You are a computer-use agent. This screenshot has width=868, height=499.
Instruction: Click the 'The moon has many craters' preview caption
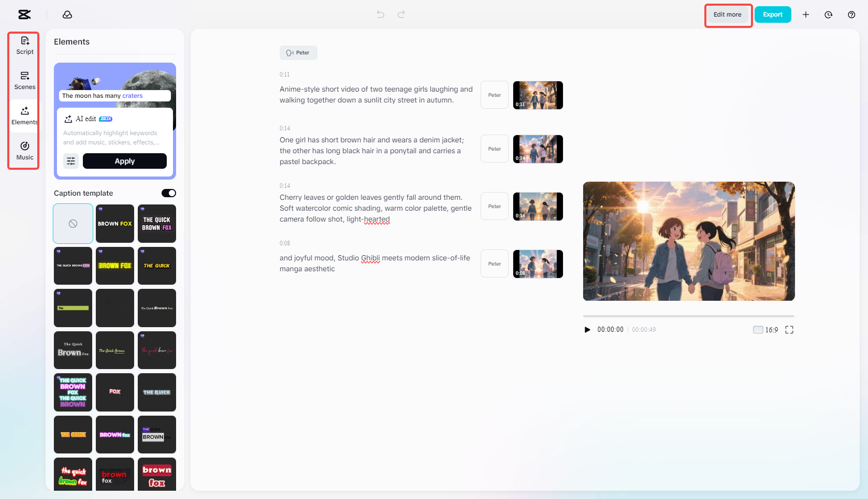point(115,96)
